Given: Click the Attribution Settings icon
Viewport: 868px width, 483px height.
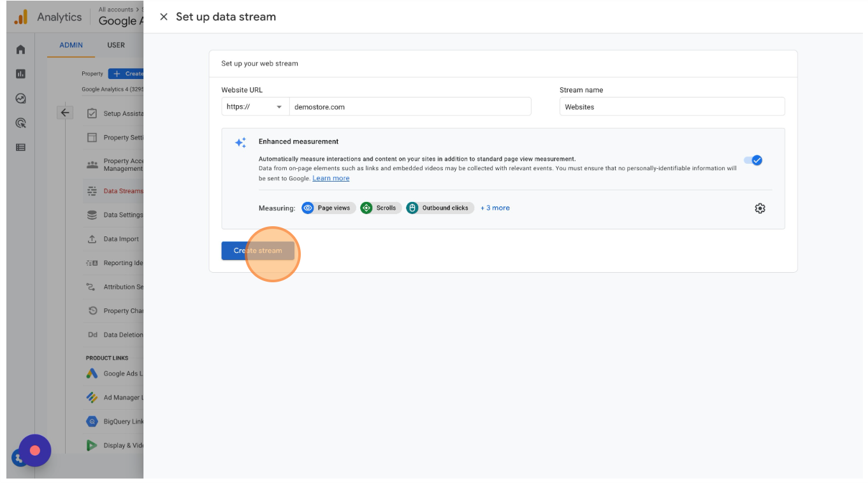Looking at the screenshot, I should point(92,287).
